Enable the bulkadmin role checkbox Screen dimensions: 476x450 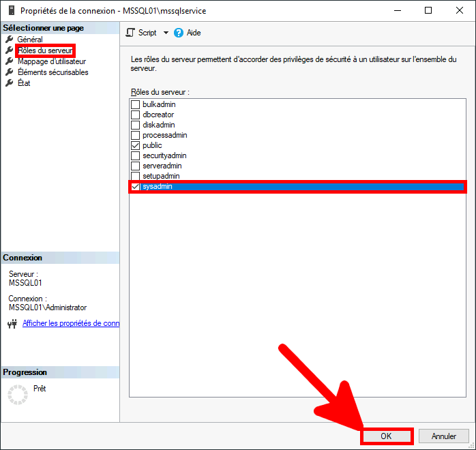coord(136,104)
